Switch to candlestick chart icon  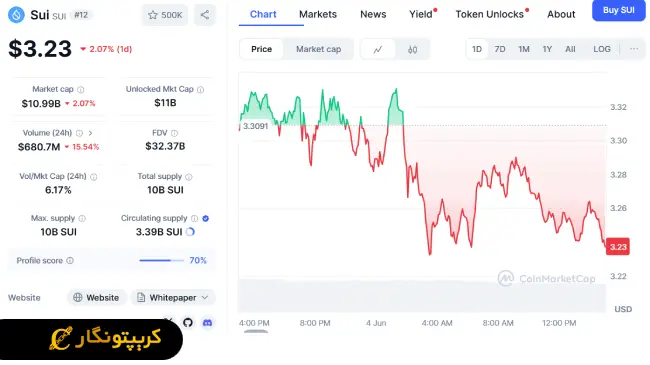[x=412, y=49]
